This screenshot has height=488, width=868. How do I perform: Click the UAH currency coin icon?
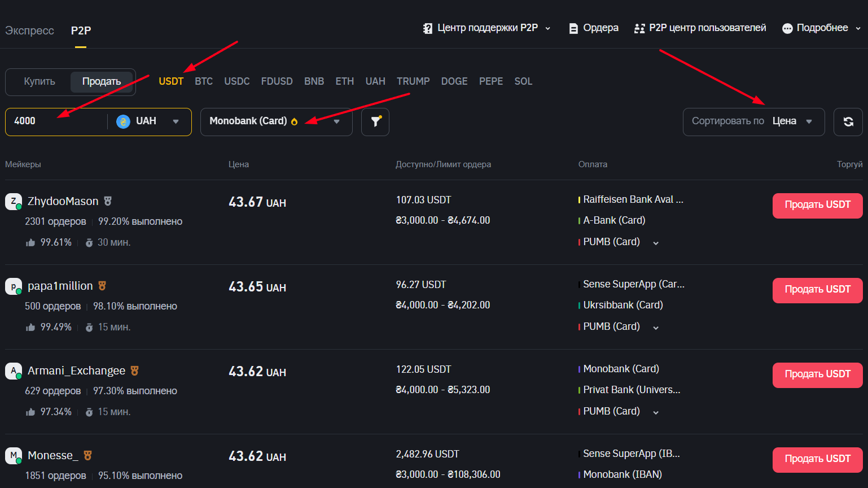click(123, 121)
